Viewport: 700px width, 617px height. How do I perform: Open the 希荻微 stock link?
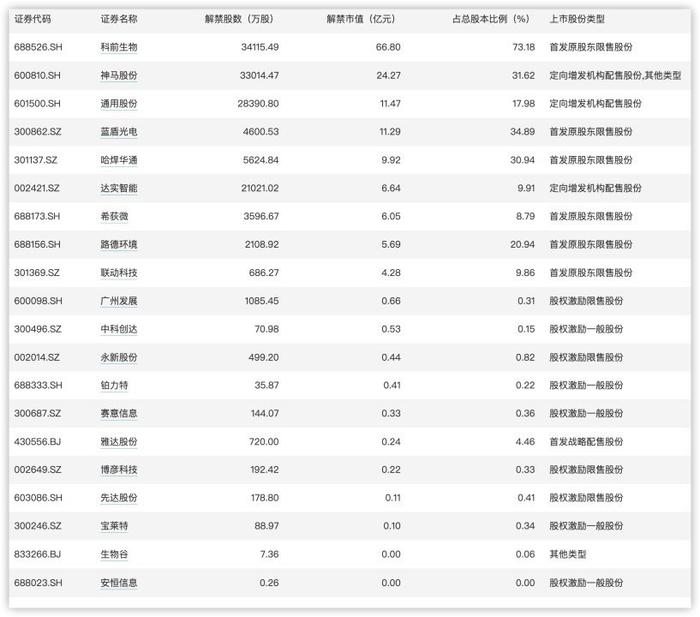114,216
